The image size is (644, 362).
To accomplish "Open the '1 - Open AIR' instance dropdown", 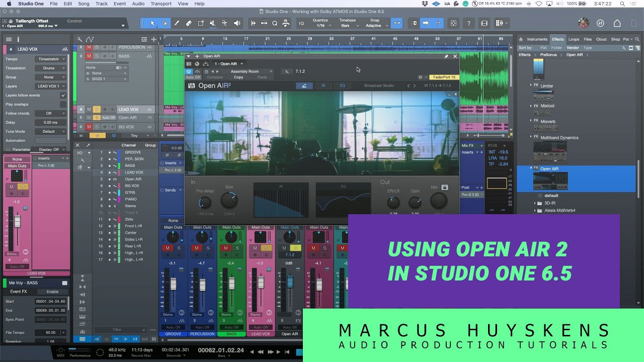I will (229, 64).
